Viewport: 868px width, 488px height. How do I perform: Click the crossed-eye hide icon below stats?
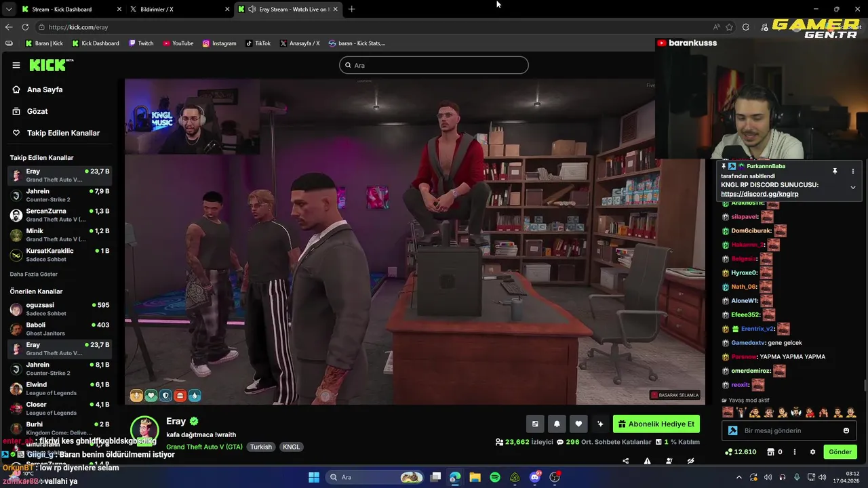pyautogui.click(x=690, y=461)
